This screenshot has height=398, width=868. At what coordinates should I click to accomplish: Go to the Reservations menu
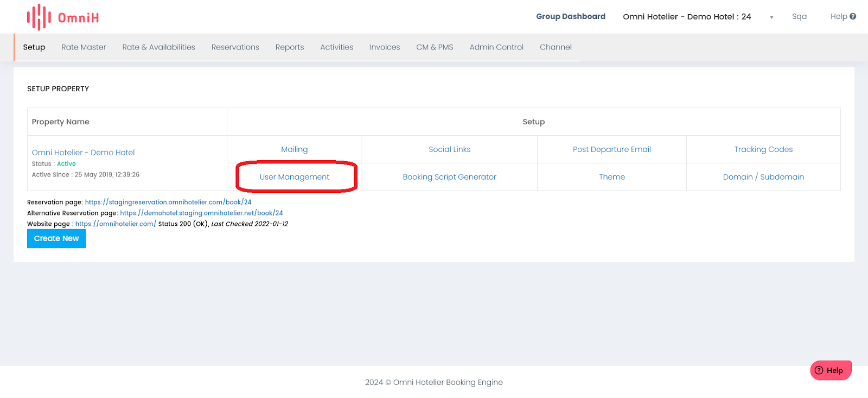click(235, 47)
